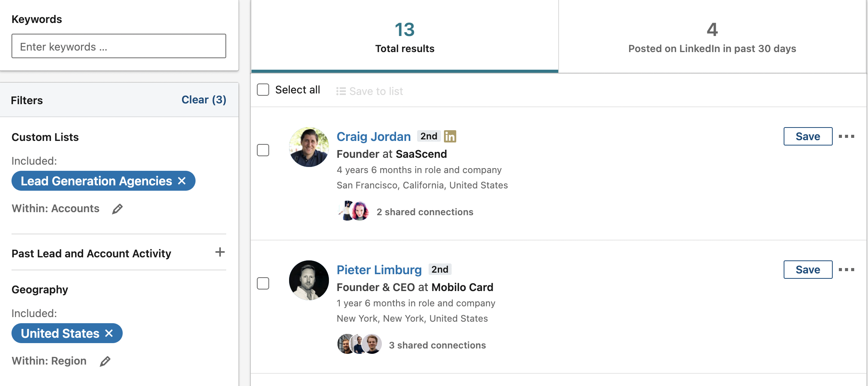The image size is (868, 386).
Task: Open Craig Jordan's LinkedIn premium badge icon
Action: (x=450, y=136)
